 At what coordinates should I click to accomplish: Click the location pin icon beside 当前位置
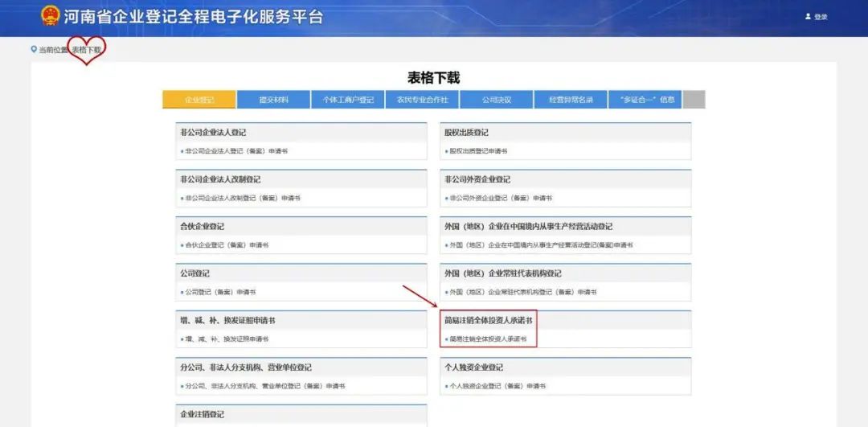tap(34, 49)
